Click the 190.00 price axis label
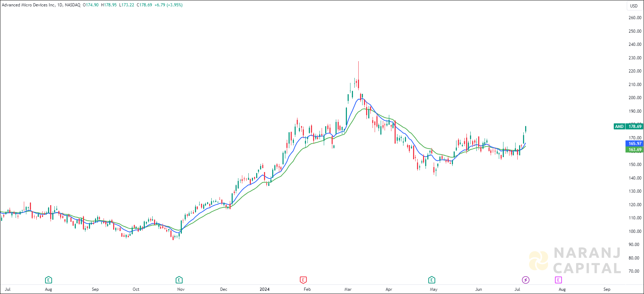Viewport: 644px width, 294px height. click(x=635, y=111)
